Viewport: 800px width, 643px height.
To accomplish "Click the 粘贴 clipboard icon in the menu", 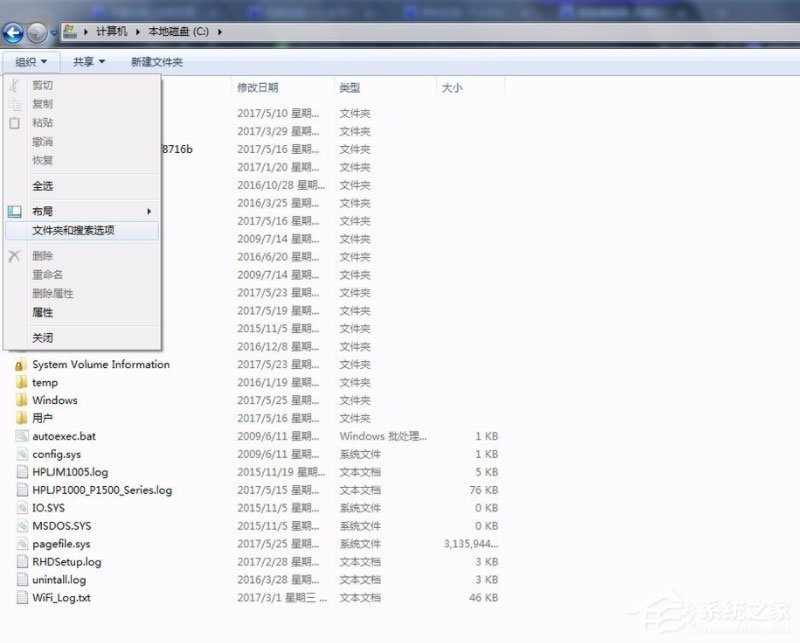I will click(14, 122).
